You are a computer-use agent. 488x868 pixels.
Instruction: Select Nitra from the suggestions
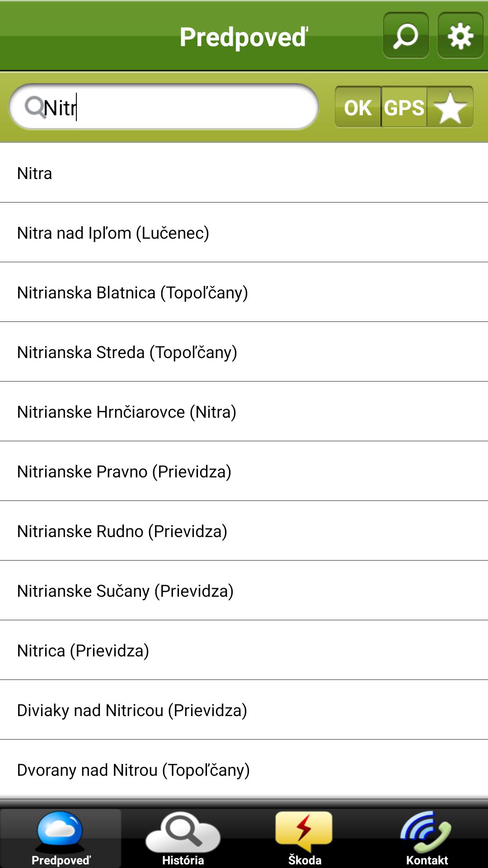[x=244, y=173]
